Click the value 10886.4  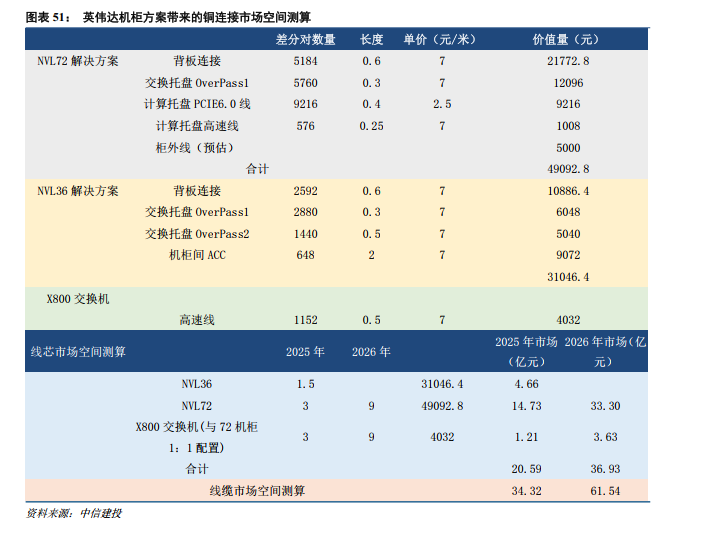pyautogui.click(x=567, y=191)
